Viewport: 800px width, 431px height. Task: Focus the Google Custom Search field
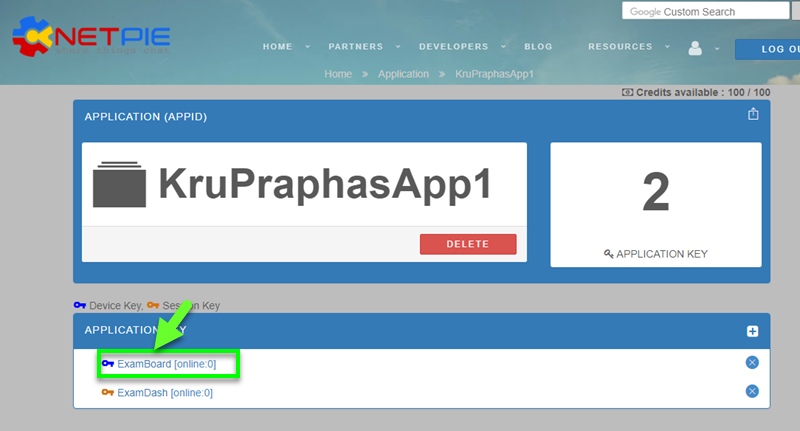point(705,11)
